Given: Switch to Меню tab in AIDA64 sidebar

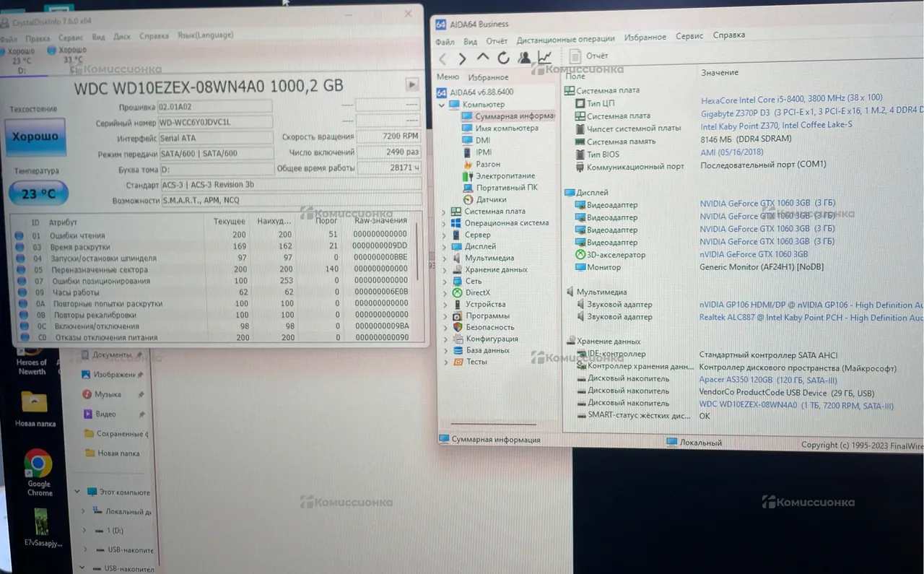Looking at the screenshot, I should click(x=448, y=77).
